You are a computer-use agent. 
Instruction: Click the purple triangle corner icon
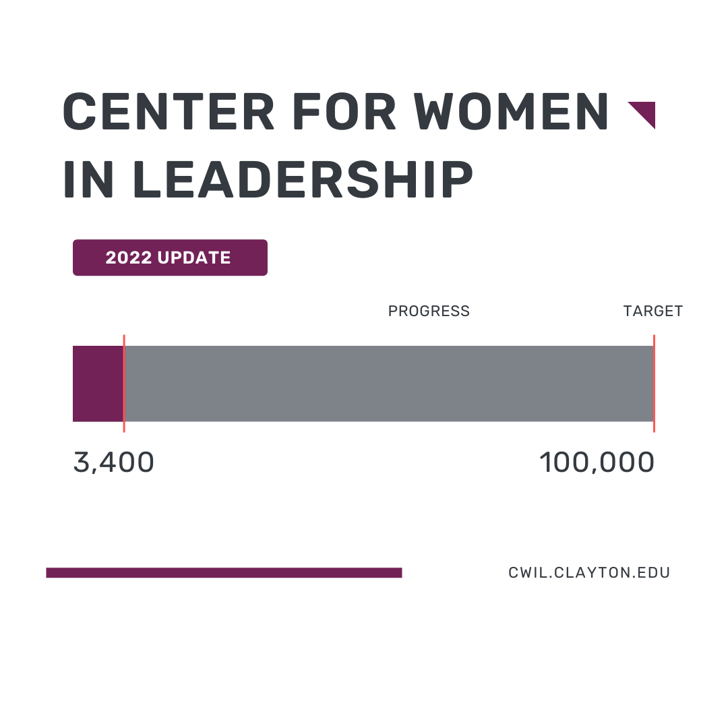tap(646, 111)
